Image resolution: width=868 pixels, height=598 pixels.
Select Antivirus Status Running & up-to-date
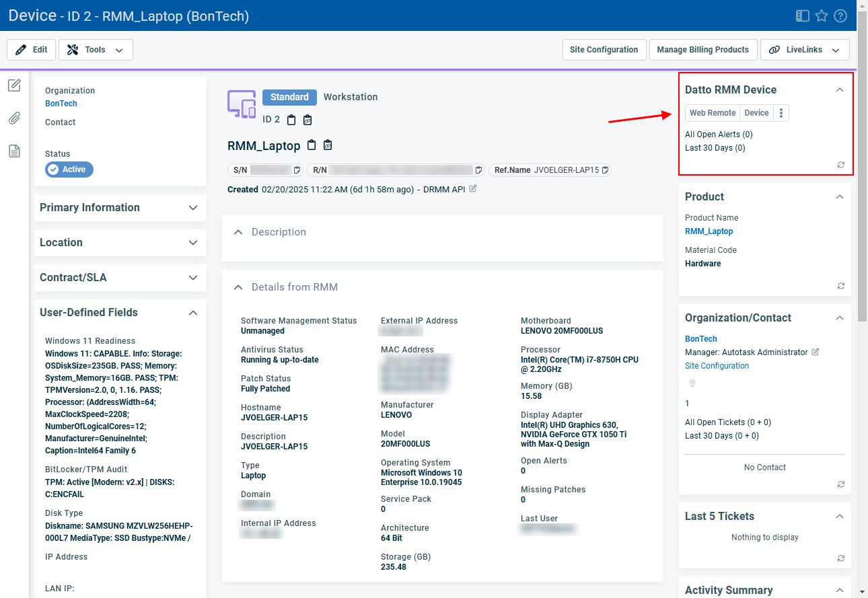(280, 360)
